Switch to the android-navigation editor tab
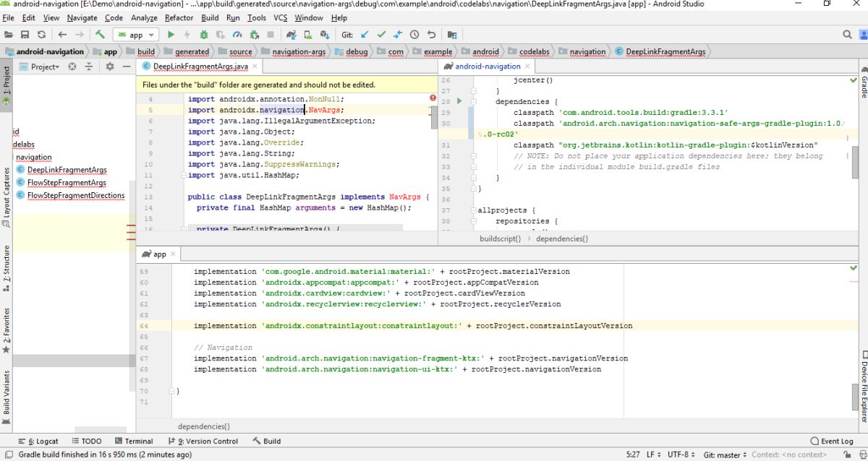 tap(486, 66)
